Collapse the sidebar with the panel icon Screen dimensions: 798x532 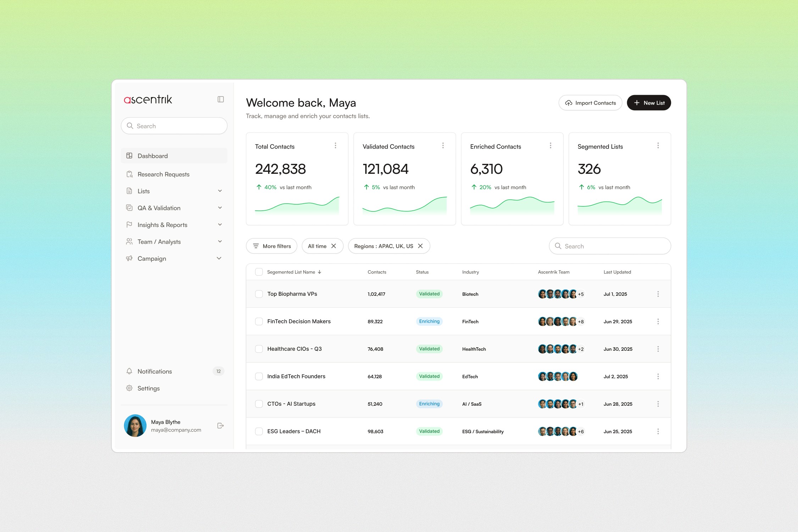[x=221, y=99]
